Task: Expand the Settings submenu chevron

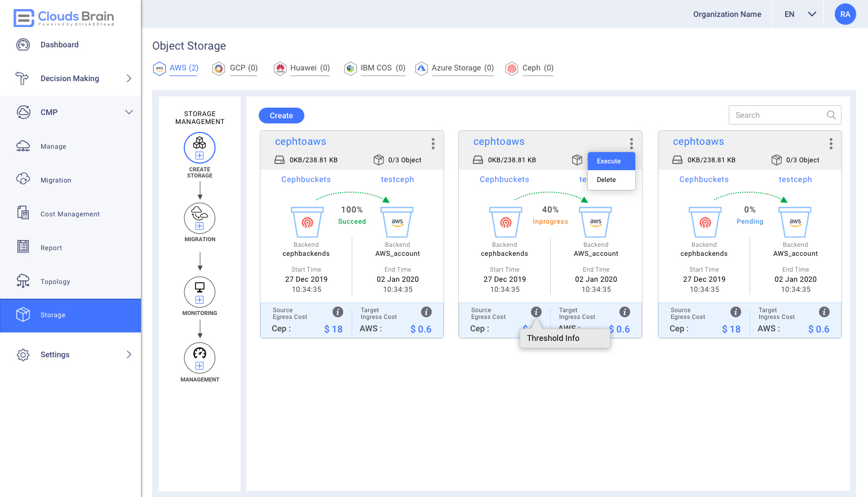Action: point(129,354)
